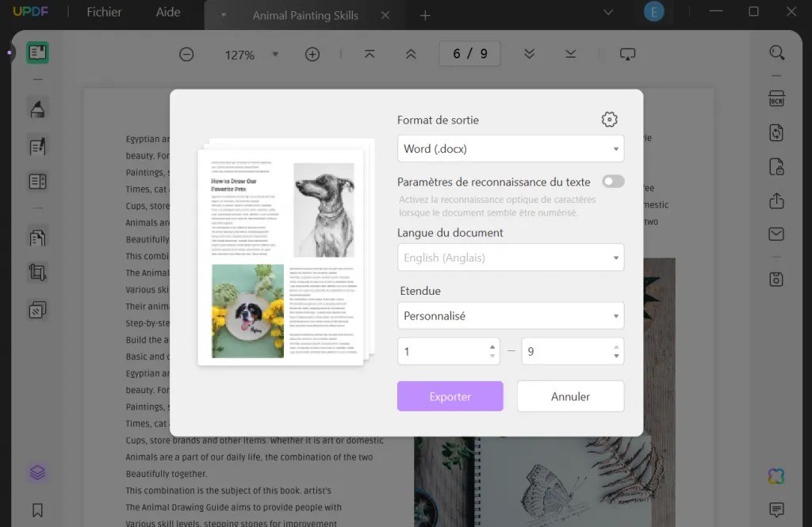Open the conversion settings gear in the dialog

609,119
